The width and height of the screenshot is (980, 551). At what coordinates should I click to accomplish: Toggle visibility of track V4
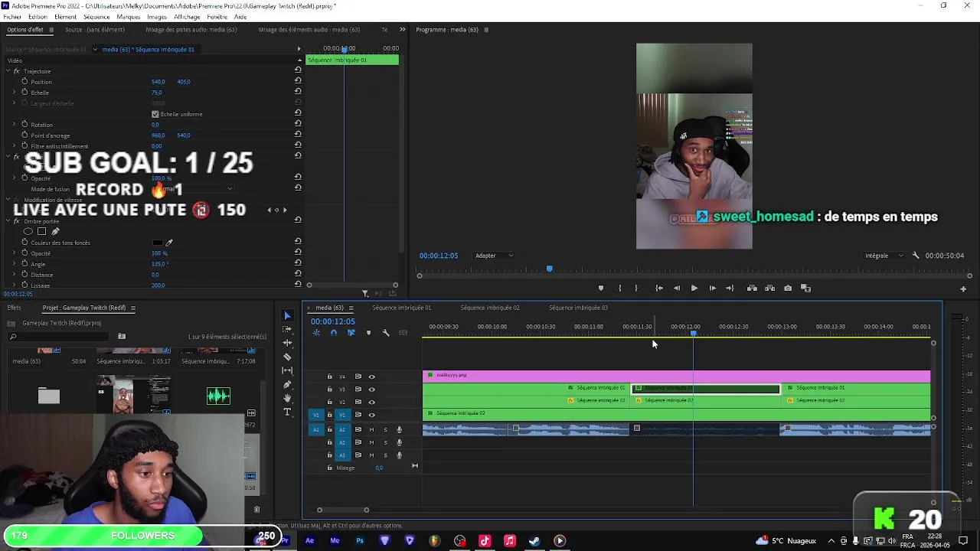point(372,377)
